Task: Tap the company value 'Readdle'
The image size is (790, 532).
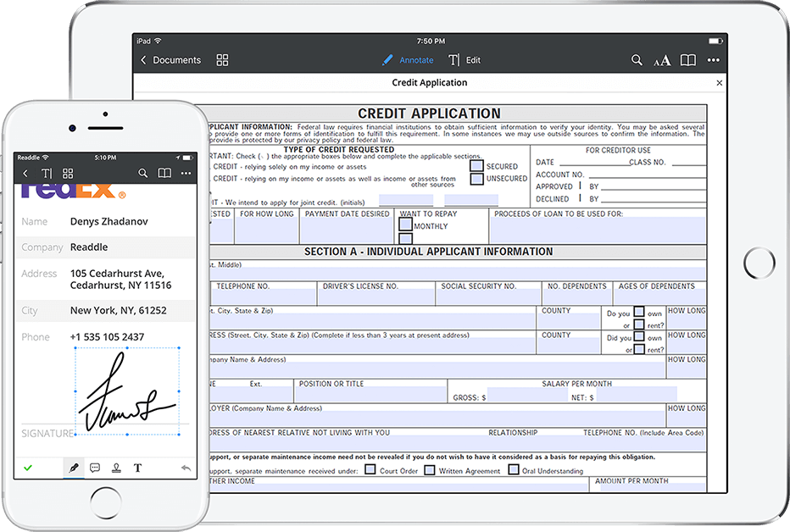Action: click(89, 247)
